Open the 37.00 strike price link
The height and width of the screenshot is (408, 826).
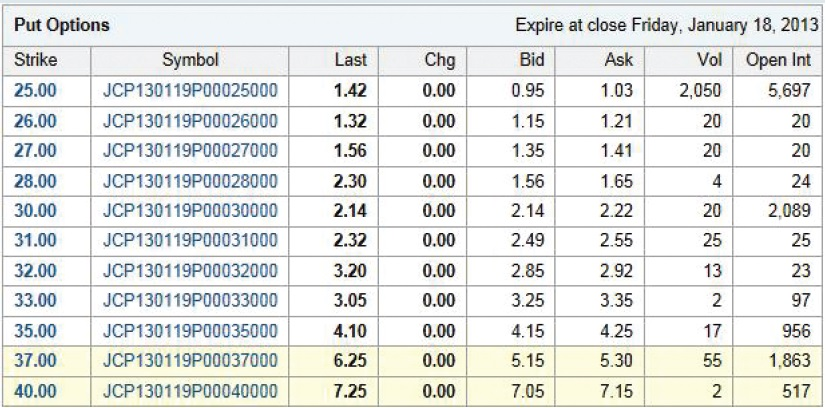click(35, 361)
